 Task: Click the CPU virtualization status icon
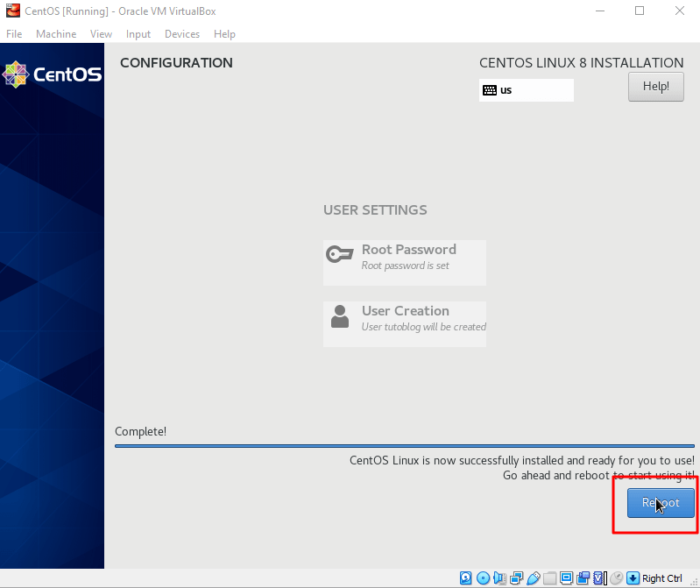[599, 578]
